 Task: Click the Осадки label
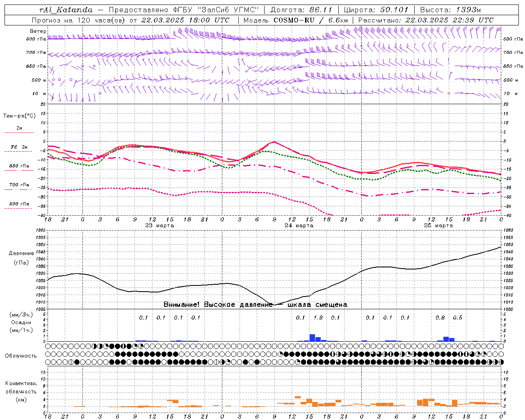tap(21, 323)
